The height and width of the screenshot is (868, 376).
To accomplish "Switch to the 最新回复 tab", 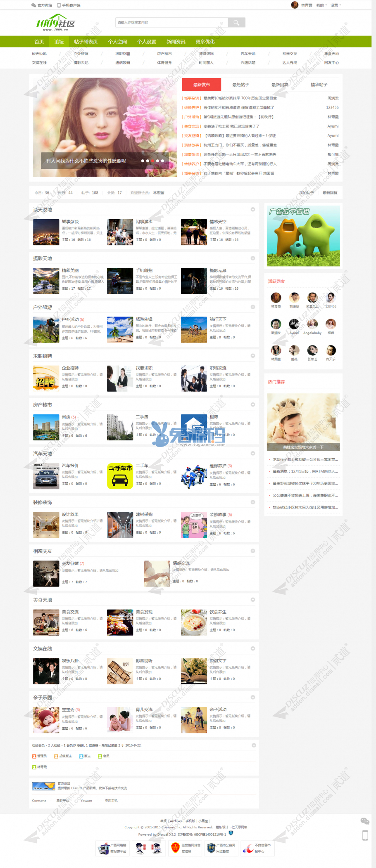I will pyautogui.click(x=280, y=85).
